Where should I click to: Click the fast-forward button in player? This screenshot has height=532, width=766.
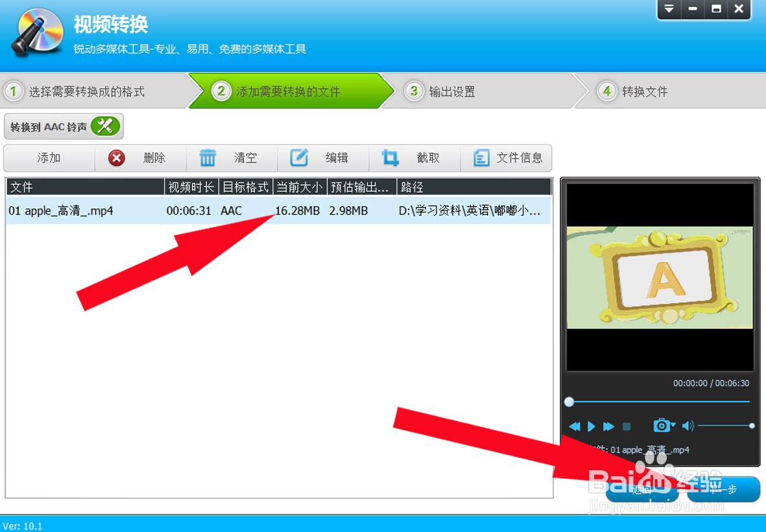[608, 426]
